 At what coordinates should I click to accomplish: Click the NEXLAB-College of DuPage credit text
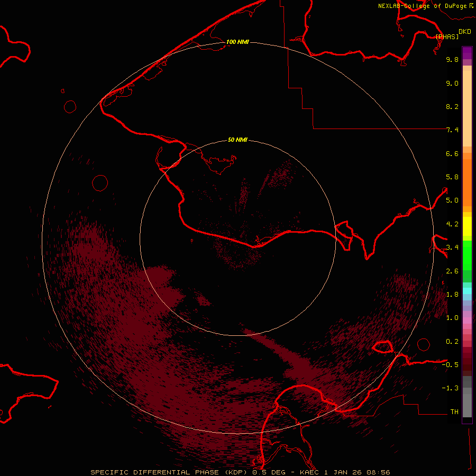tap(423, 6)
